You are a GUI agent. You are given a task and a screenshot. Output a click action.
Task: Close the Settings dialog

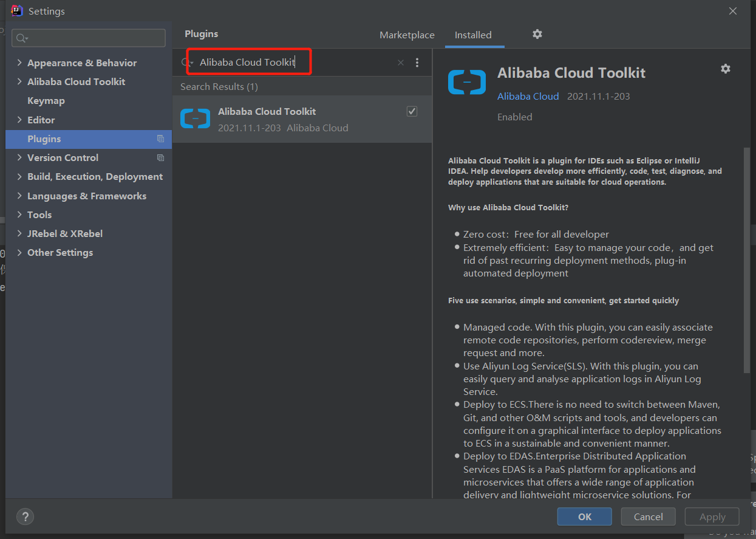pyautogui.click(x=733, y=11)
